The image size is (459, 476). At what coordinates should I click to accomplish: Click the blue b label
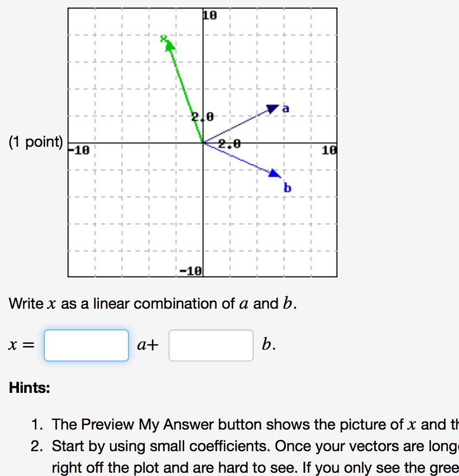pos(287,188)
